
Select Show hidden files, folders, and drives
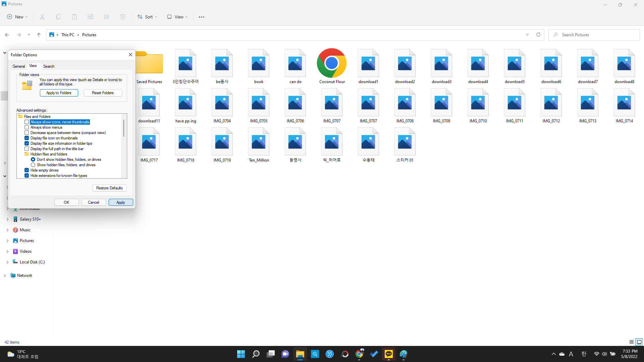(x=33, y=165)
